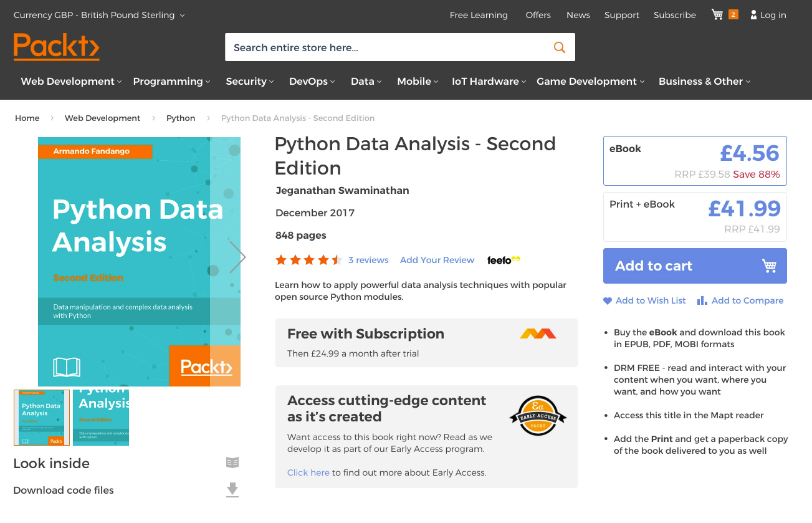Open the Offers menu item
The width and height of the screenshot is (812, 523).
coord(538,15)
